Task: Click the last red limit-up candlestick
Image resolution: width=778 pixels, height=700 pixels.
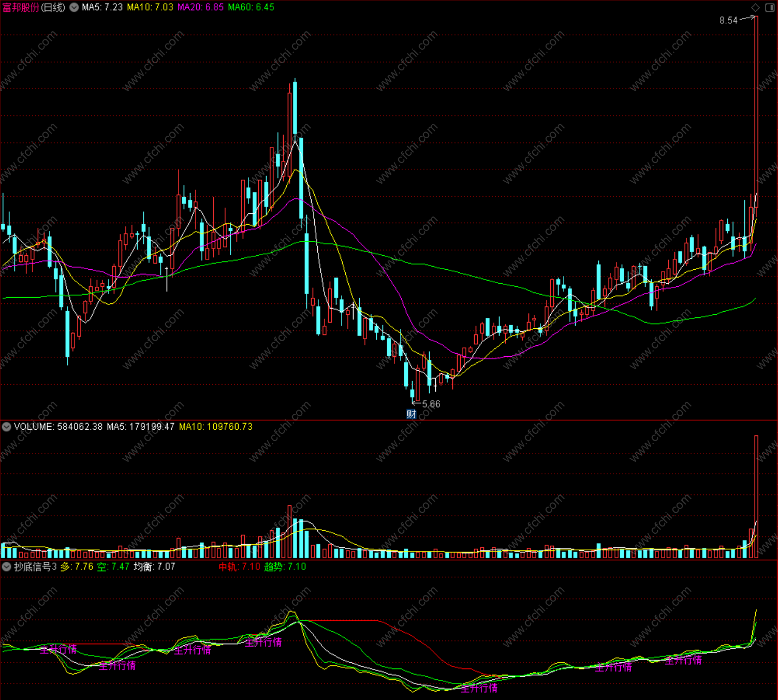Action: (x=756, y=111)
